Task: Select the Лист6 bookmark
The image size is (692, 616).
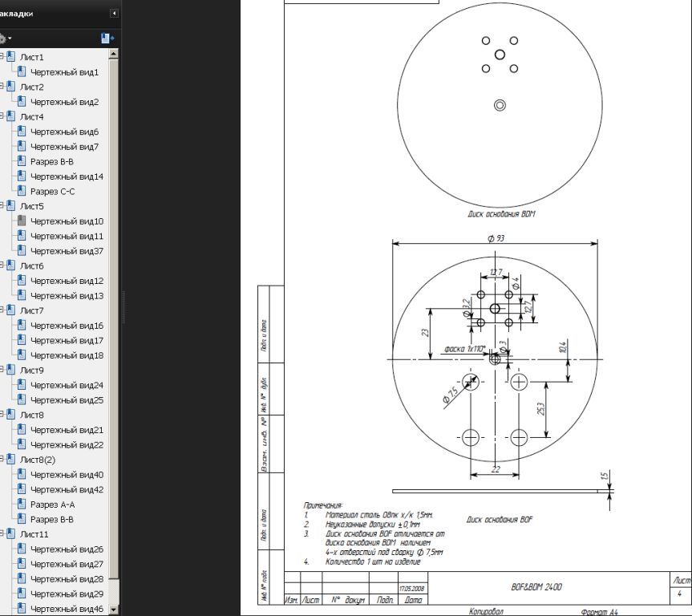Action: click(32, 265)
